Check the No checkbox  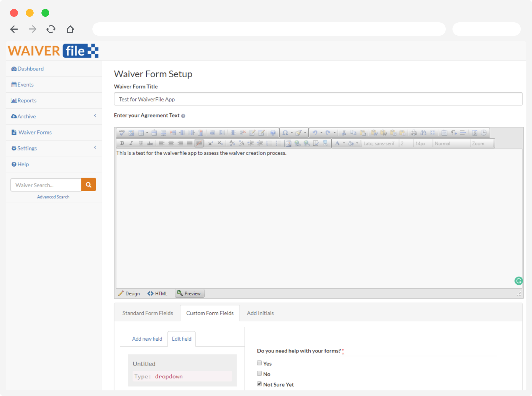(x=259, y=374)
